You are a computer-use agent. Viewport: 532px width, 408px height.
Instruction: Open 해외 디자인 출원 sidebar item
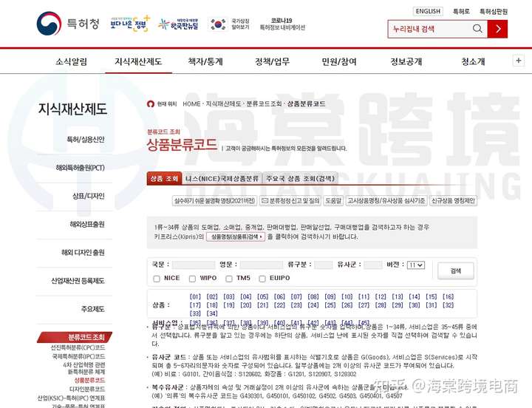click(x=83, y=253)
